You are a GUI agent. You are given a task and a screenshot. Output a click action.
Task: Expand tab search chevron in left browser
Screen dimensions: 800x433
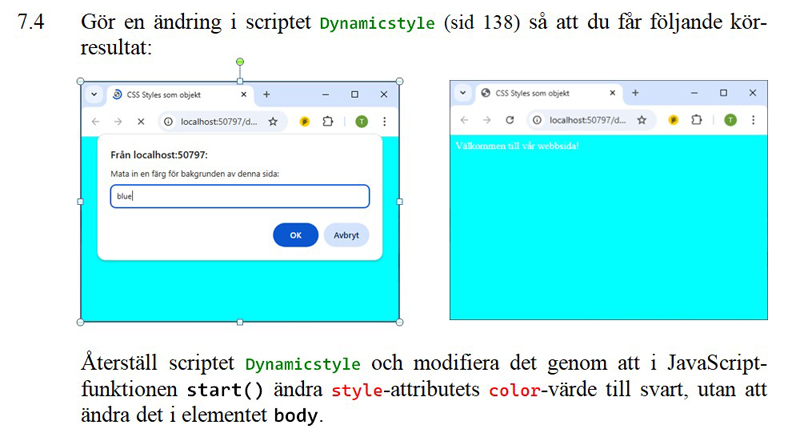click(94, 95)
